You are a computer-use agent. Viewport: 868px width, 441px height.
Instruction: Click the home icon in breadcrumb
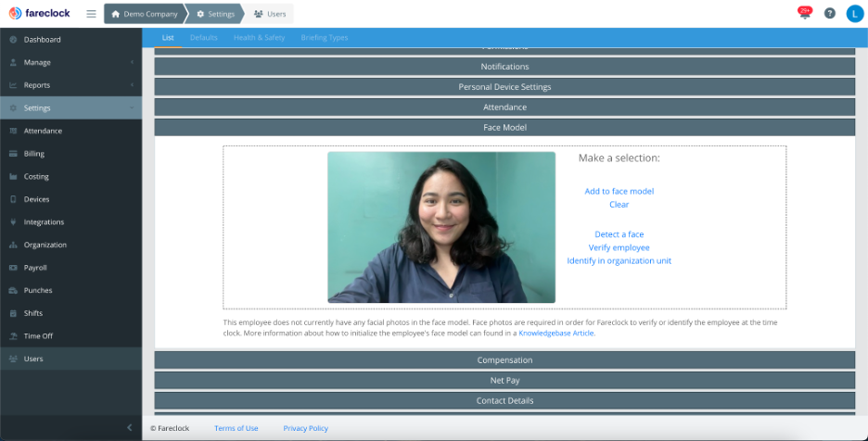tap(116, 14)
